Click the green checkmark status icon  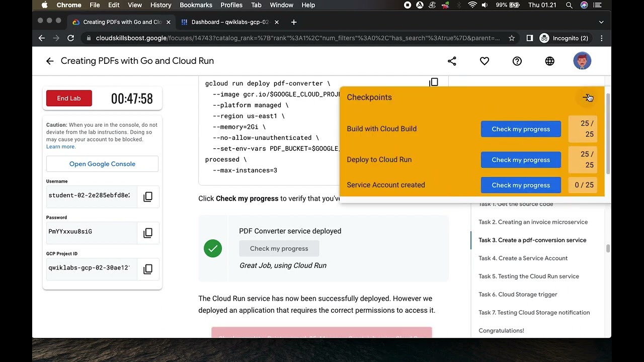(x=213, y=248)
